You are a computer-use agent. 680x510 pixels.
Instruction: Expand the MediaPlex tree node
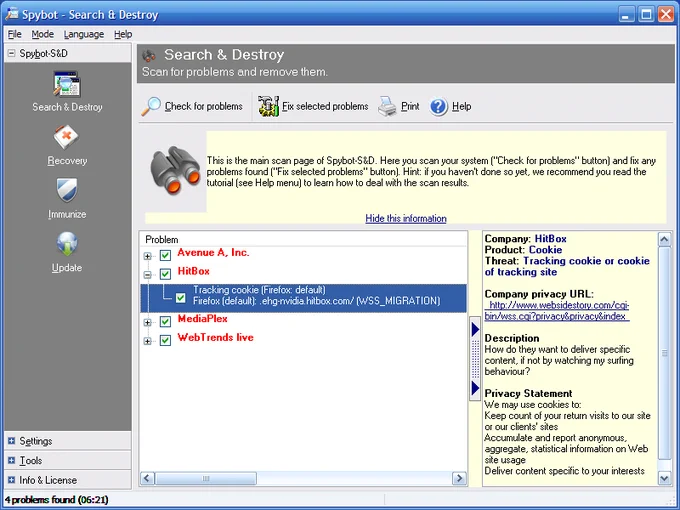[147, 322]
